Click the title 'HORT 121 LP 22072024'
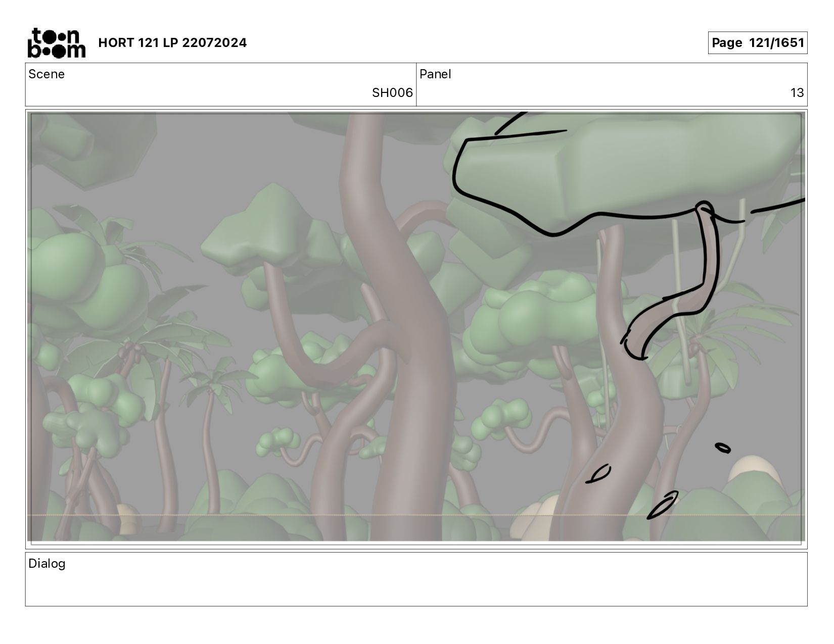Viewport: 834px width, 644px height. (172, 43)
